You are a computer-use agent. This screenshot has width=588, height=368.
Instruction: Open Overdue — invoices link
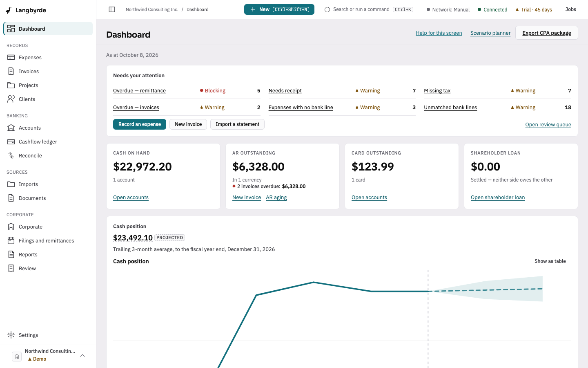pos(136,108)
